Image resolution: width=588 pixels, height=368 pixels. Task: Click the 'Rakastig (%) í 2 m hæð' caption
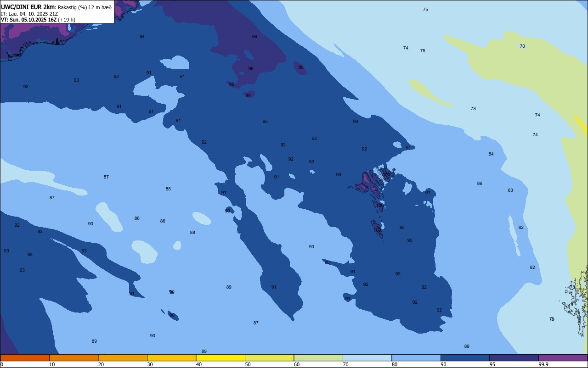85,7
